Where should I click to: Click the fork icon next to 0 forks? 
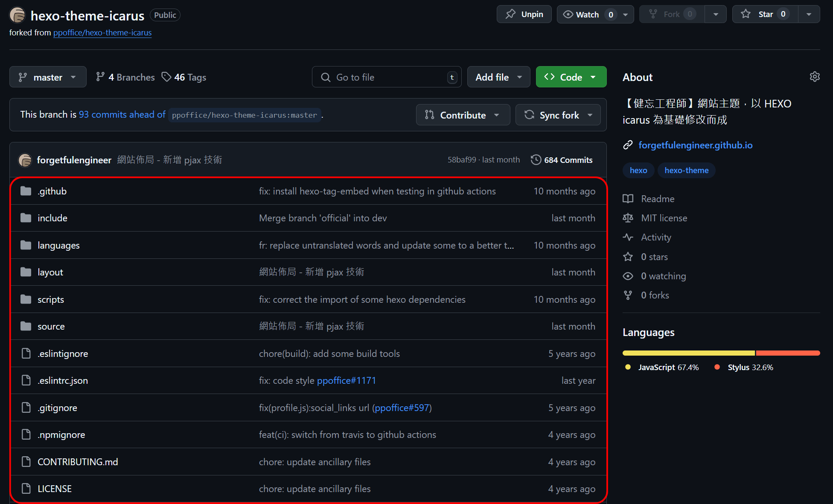coord(628,295)
